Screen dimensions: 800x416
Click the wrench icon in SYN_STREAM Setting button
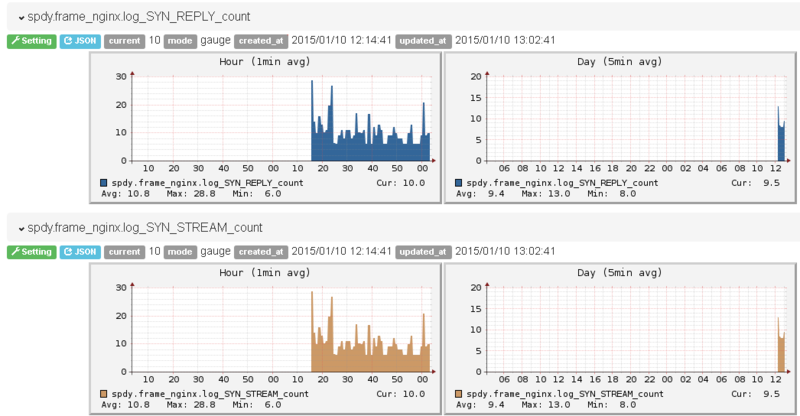(x=15, y=252)
